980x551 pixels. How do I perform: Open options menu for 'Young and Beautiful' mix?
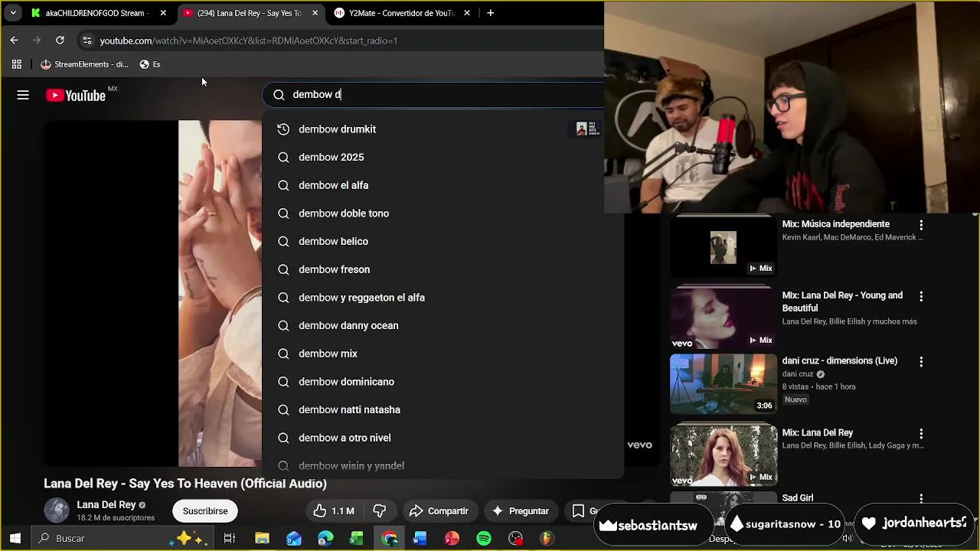coord(921,296)
